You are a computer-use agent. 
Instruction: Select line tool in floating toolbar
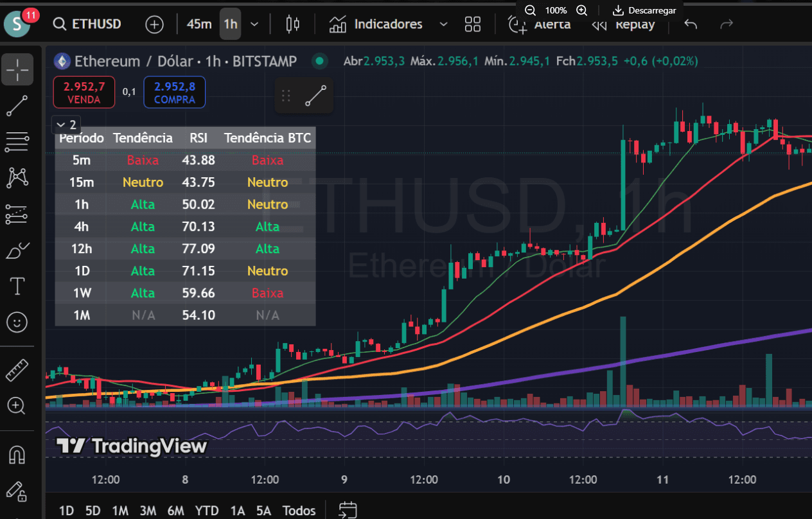click(x=315, y=96)
